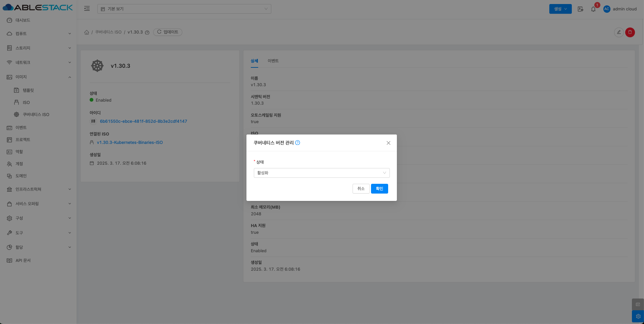644x324 pixels.
Task: Open settings gear at bottom right
Action: (638, 316)
